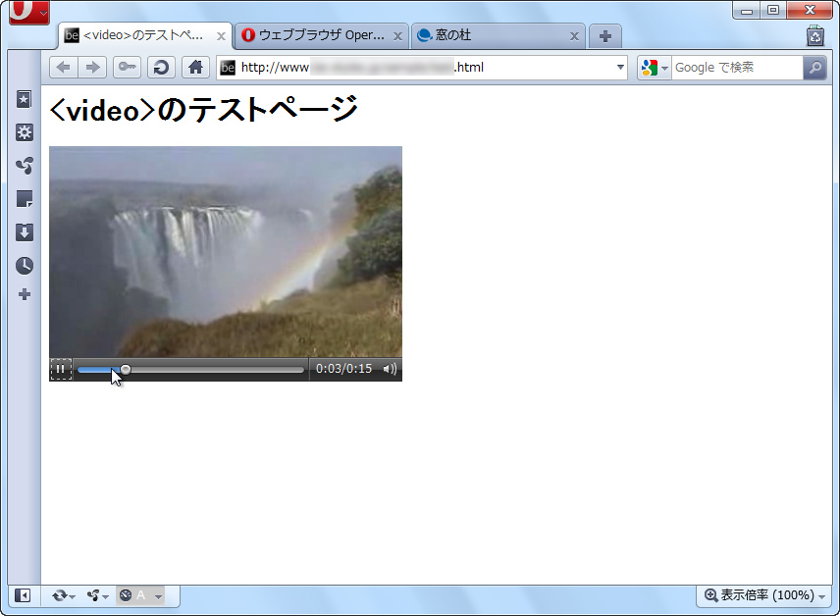Open a new tab with the plus button

click(x=604, y=34)
